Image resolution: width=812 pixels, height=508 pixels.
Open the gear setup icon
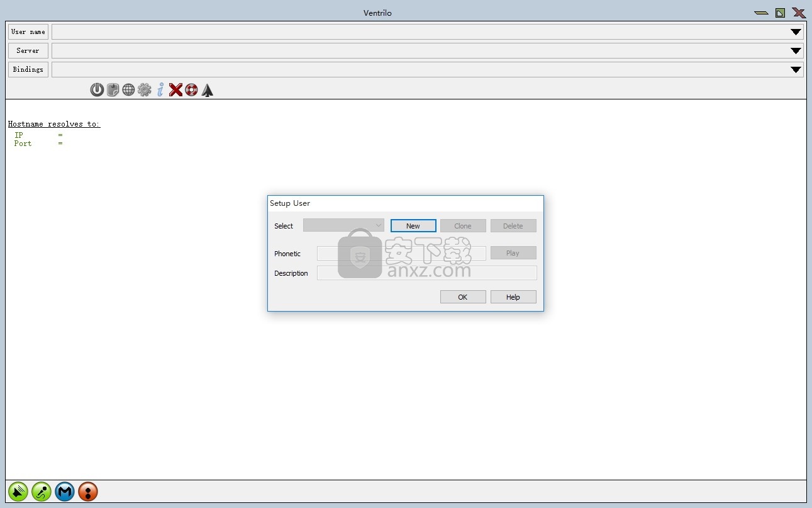pyautogui.click(x=145, y=90)
